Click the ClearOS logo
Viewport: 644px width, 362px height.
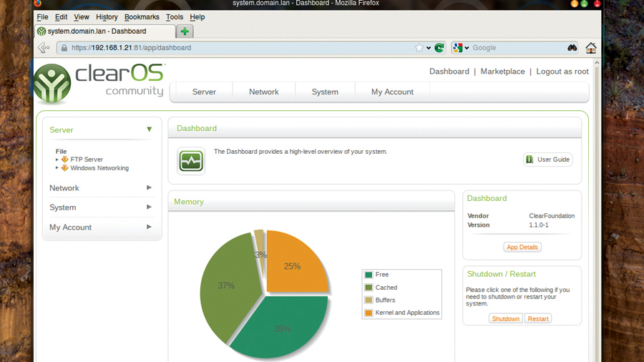[x=99, y=82]
